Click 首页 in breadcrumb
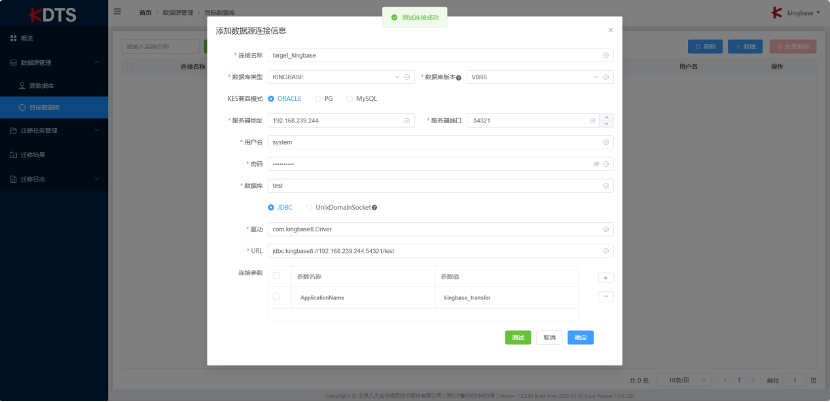 tap(146, 12)
